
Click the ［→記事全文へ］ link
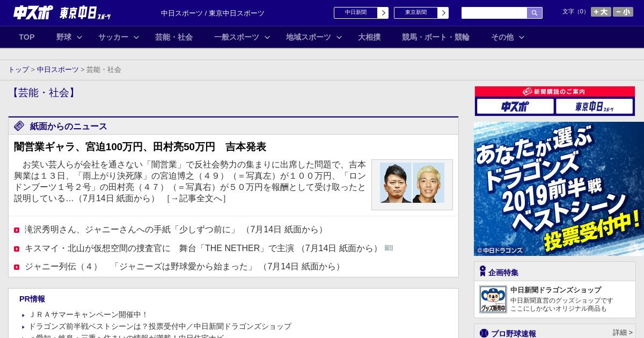pyautogui.click(x=196, y=199)
